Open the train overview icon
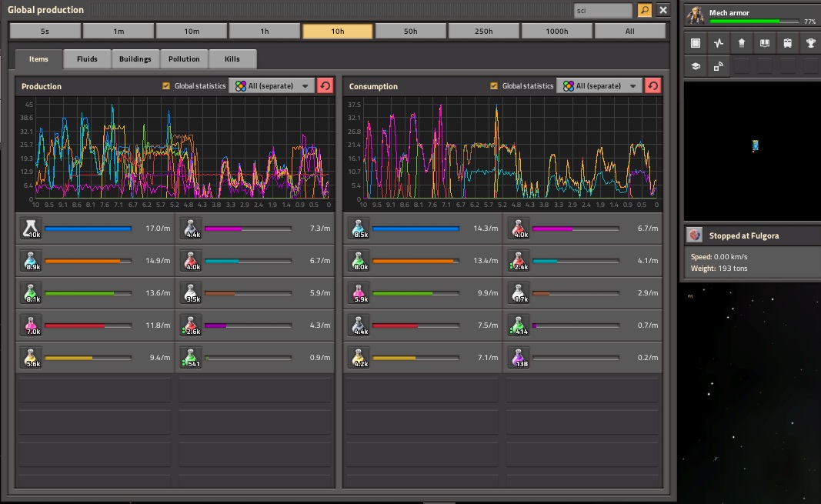 [x=787, y=43]
